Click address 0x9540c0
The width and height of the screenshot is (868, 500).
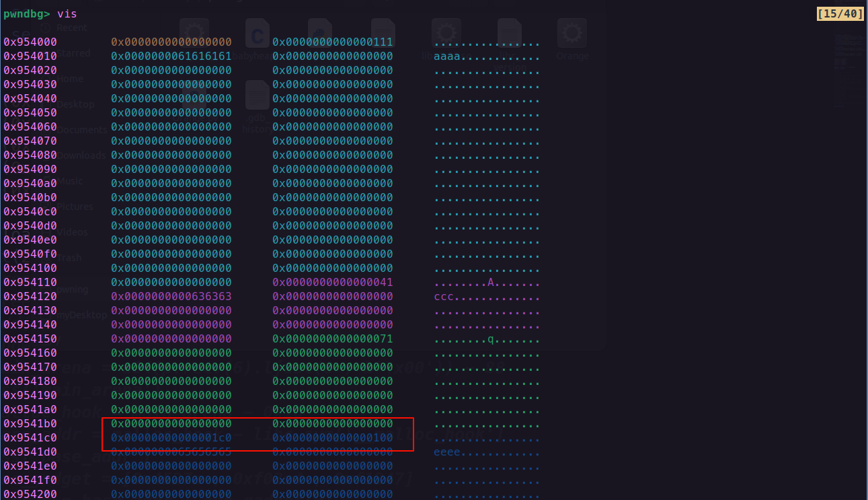[x=30, y=211]
